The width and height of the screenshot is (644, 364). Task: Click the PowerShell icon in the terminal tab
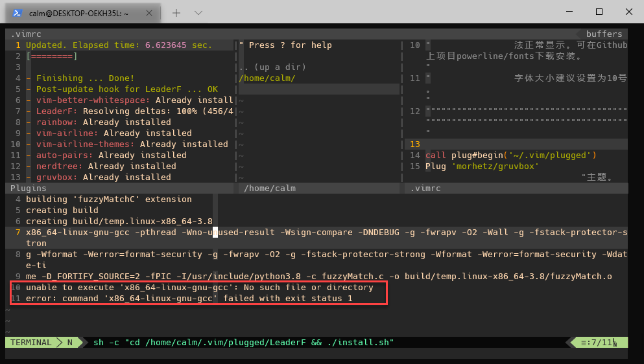[x=17, y=12]
